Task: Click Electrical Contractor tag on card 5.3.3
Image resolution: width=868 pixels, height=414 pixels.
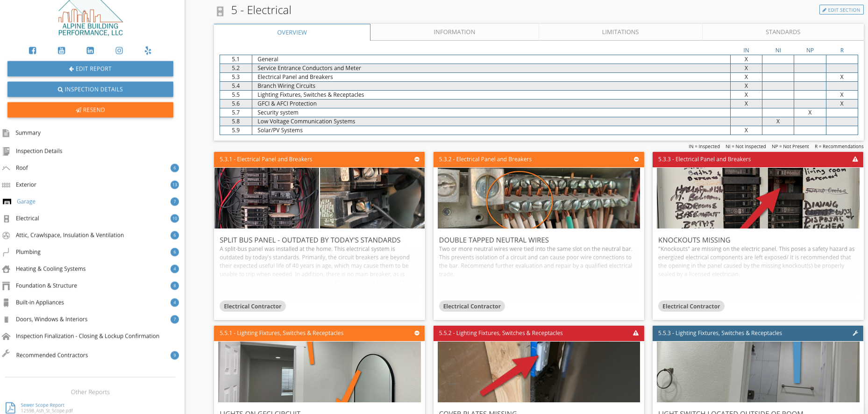Action: [691, 307]
